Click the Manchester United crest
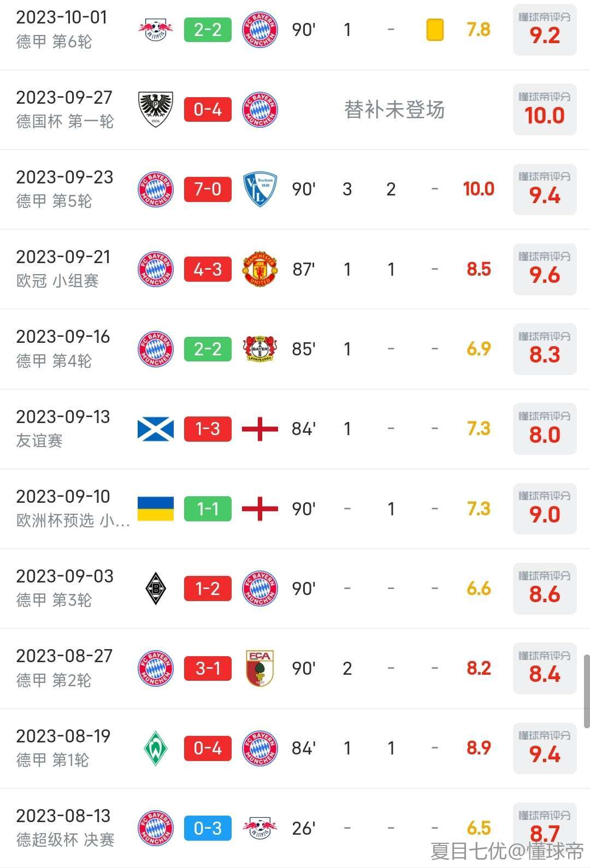This screenshot has width=590, height=868. pyautogui.click(x=260, y=269)
